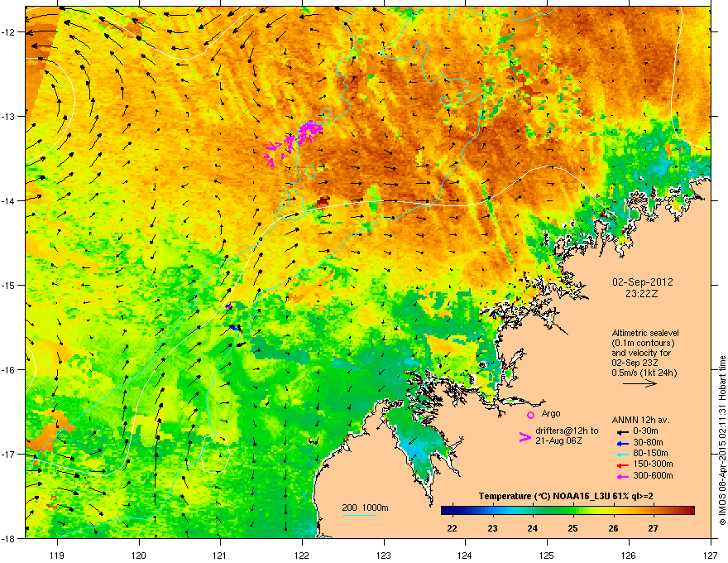Viewport: 728px width, 563px height.
Task: Click the color bar value '25'
Action: point(573,528)
